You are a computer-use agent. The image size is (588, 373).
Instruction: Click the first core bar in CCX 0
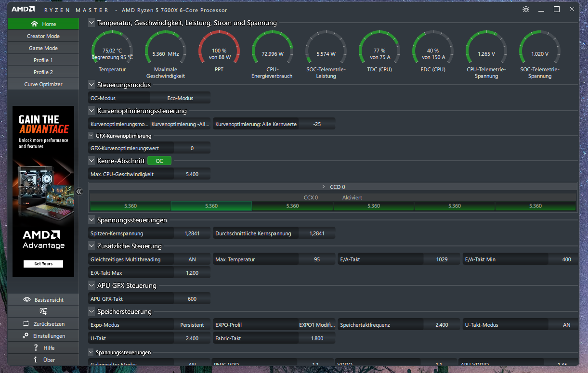click(131, 206)
